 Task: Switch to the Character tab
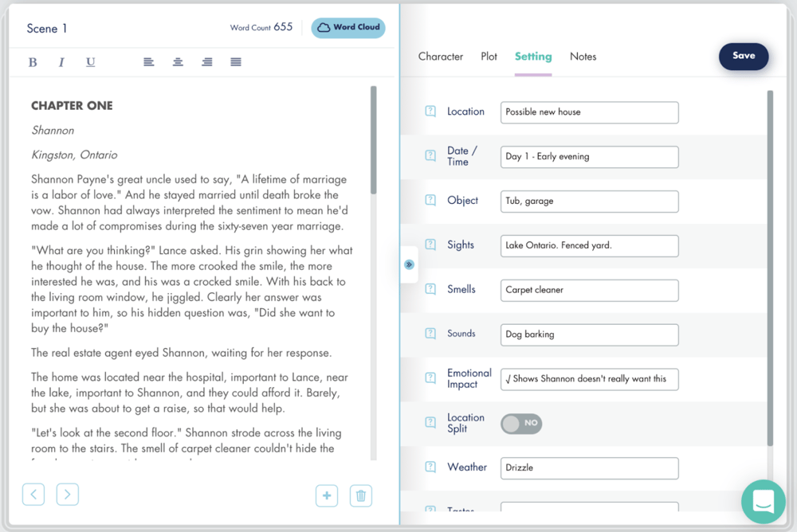(441, 57)
